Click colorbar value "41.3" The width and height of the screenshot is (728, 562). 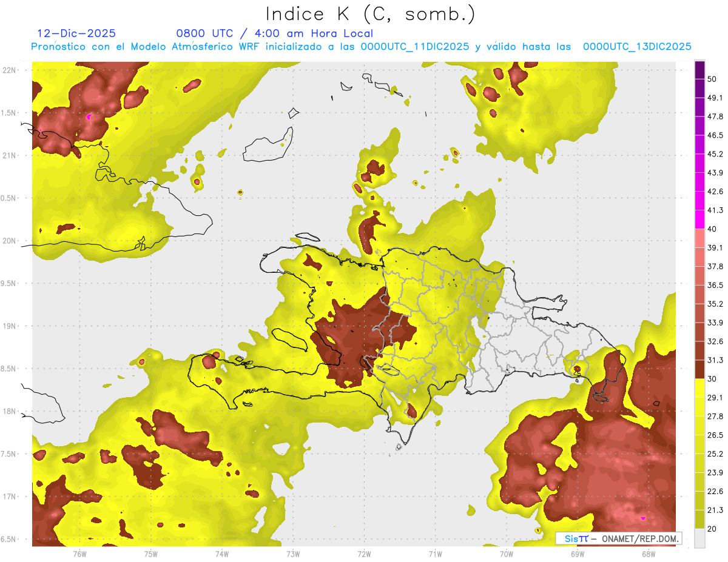pos(715,210)
